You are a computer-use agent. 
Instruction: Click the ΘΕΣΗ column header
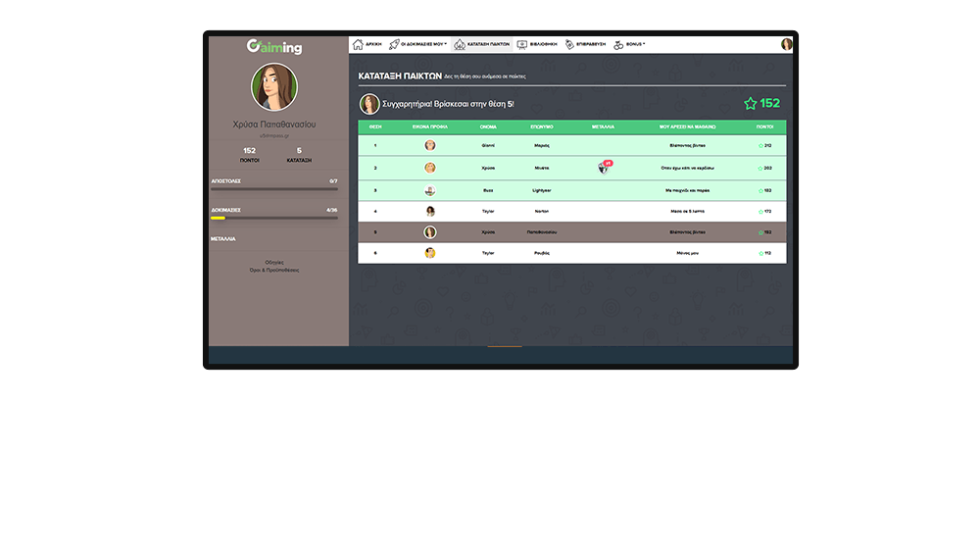coord(375,127)
